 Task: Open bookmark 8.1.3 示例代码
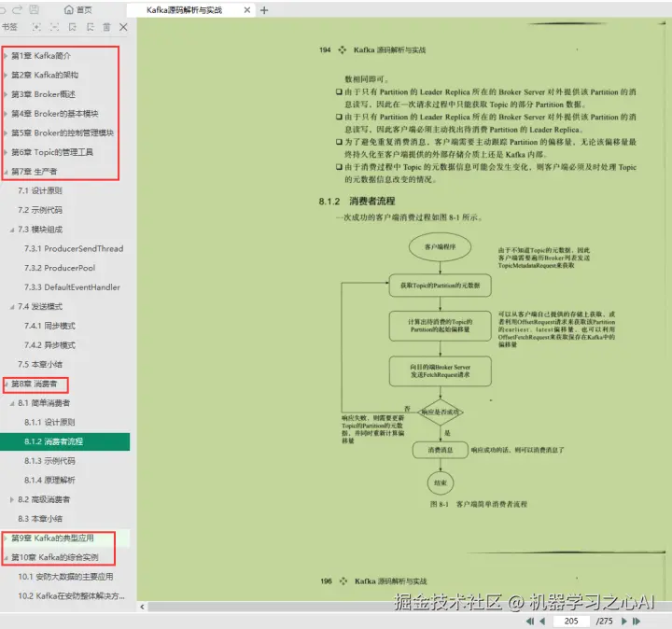click(49, 461)
